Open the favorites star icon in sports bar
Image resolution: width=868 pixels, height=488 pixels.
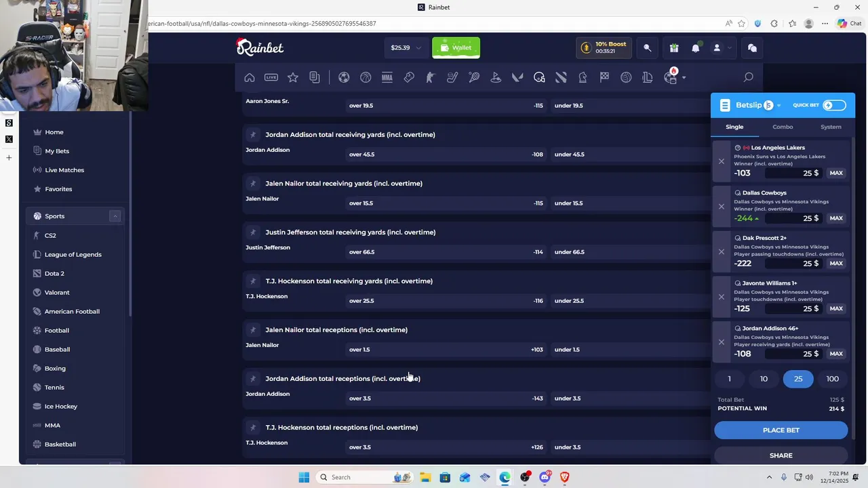coord(293,77)
